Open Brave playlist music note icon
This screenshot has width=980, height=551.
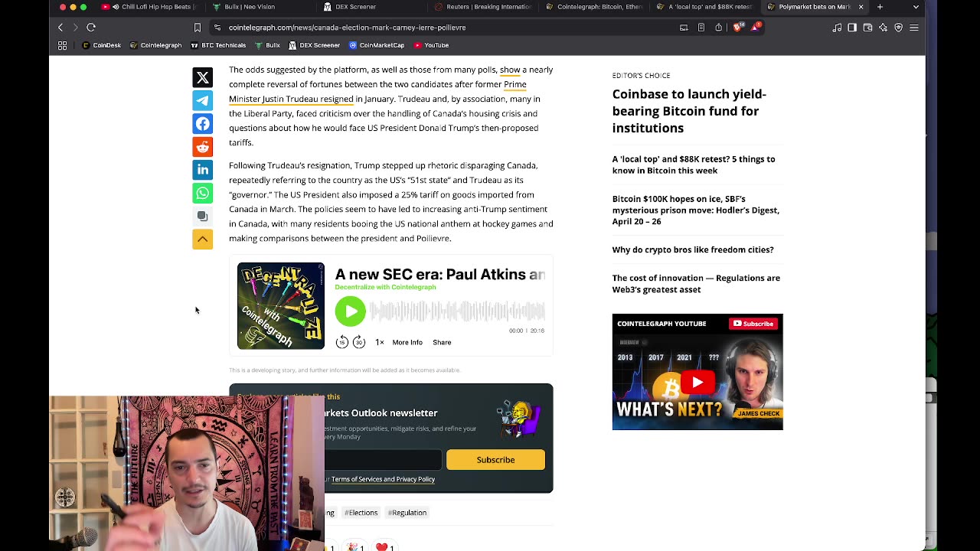pos(837,28)
